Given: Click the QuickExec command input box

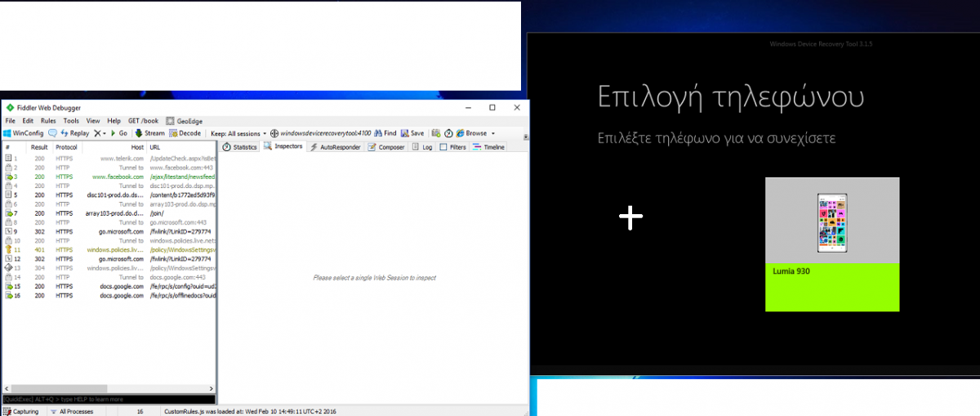Looking at the screenshot, I should point(109,399).
